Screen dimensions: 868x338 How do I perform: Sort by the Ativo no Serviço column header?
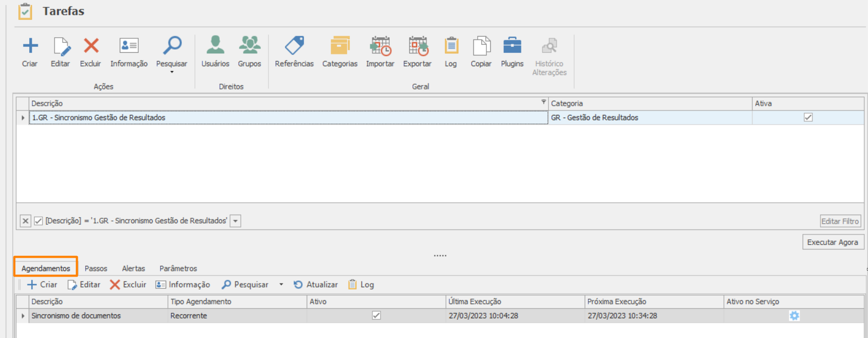click(794, 302)
